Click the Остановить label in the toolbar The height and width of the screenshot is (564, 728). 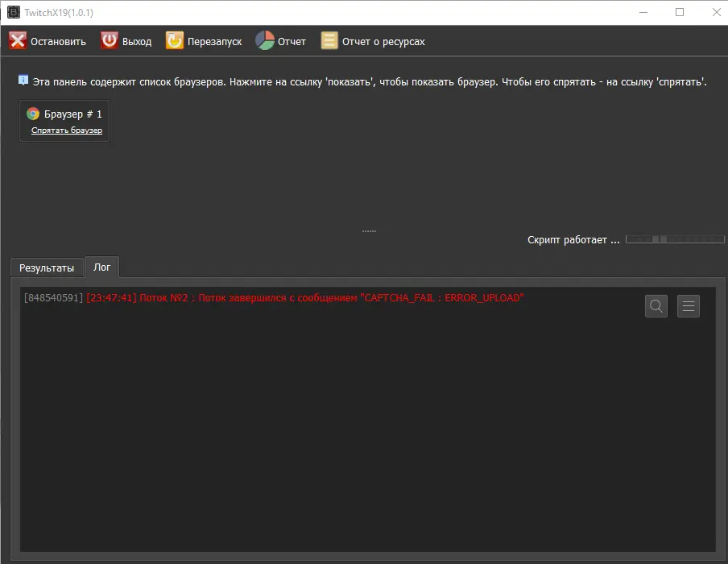58,42
